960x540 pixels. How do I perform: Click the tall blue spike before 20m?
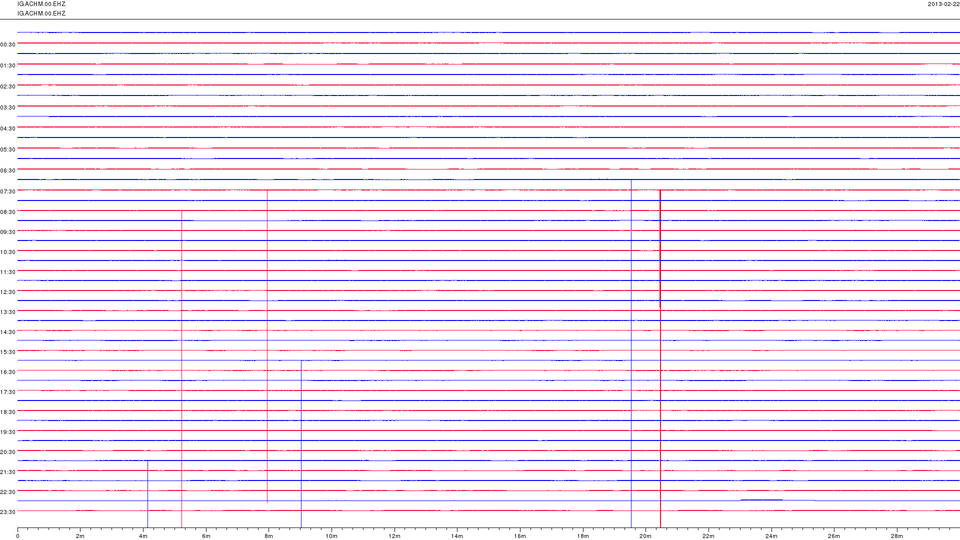(631, 353)
